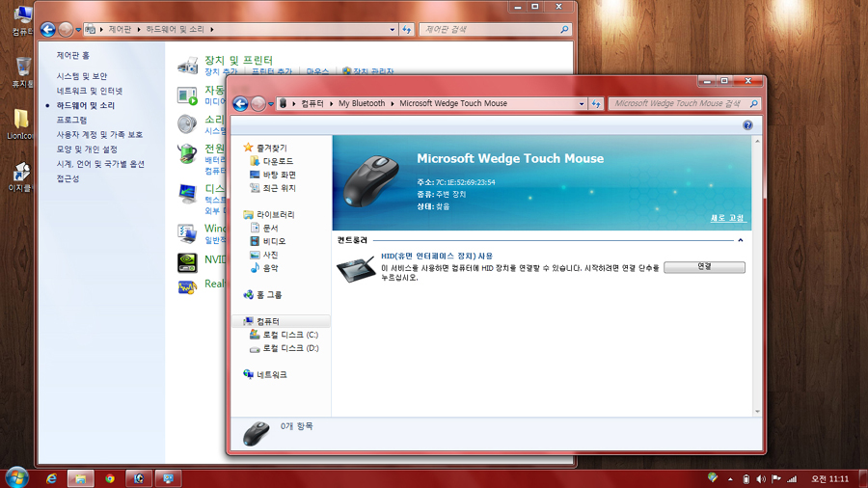Click the Windows Mobility Center icon

(187, 233)
